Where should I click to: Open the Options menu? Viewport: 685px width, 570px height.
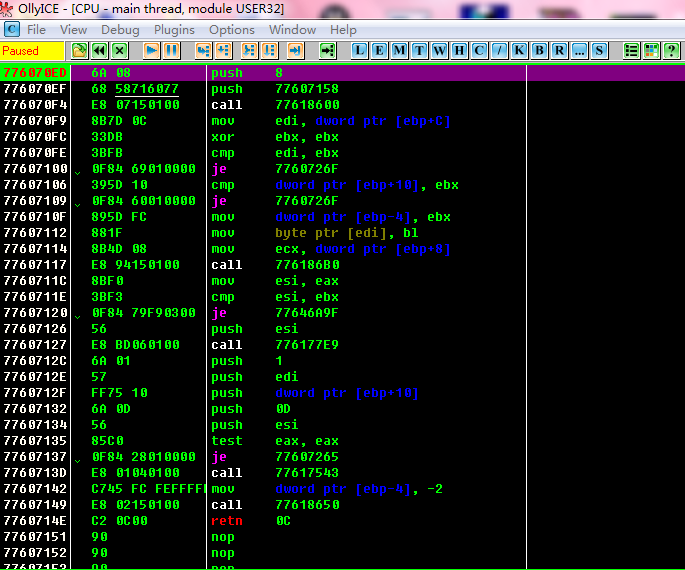(232, 30)
